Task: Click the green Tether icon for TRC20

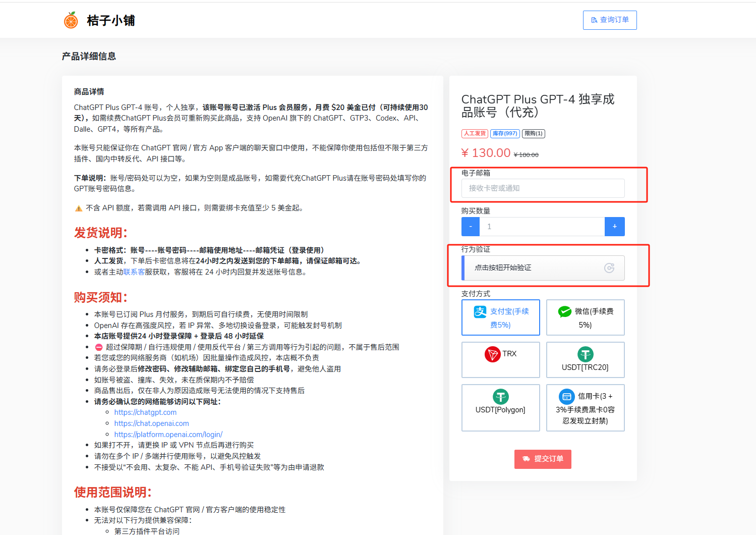Action: click(586, 354)
